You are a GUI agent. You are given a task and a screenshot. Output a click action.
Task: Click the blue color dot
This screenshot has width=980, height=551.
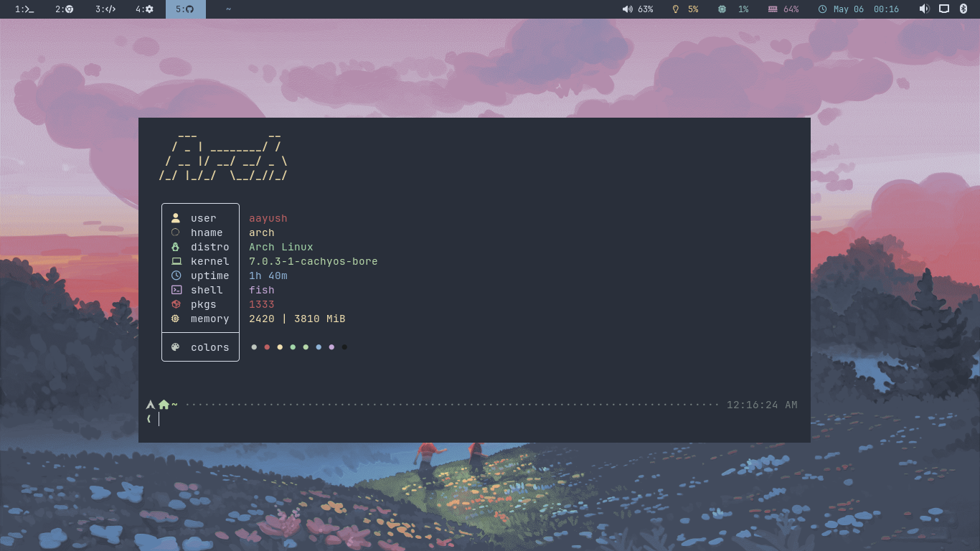pos(319,347)
